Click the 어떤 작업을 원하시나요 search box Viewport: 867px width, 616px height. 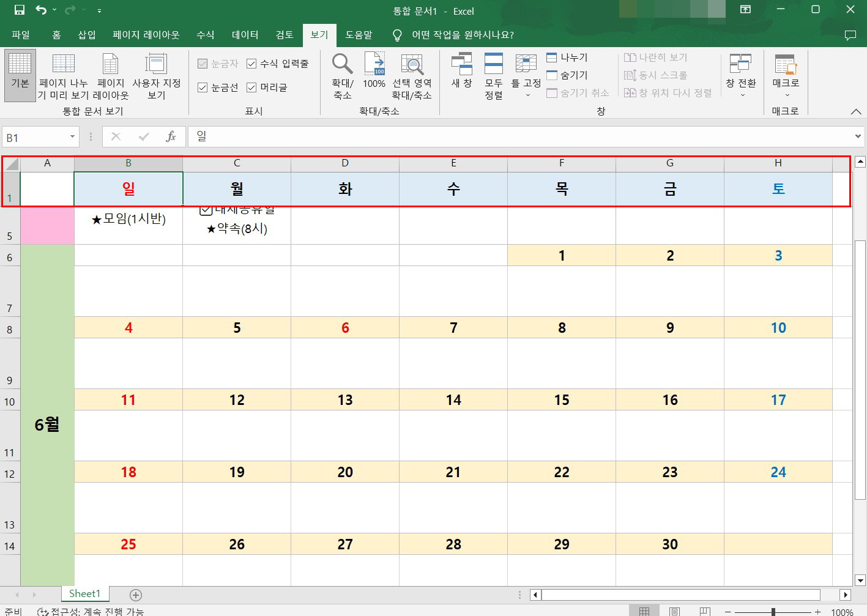tap(463, 35)
